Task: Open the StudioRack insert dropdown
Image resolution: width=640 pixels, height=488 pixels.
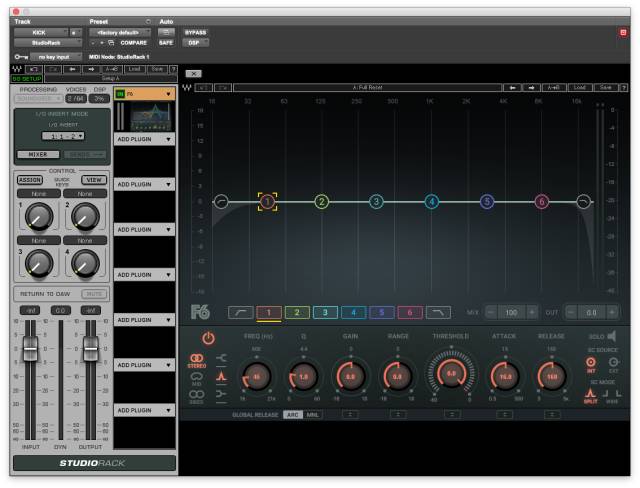Action: pos(48,42)
